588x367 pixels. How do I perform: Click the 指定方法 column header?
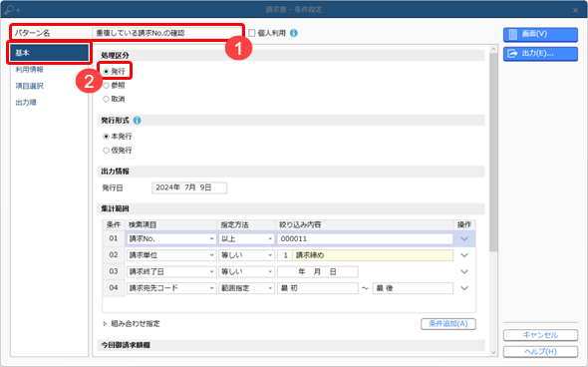pos(247,224)
